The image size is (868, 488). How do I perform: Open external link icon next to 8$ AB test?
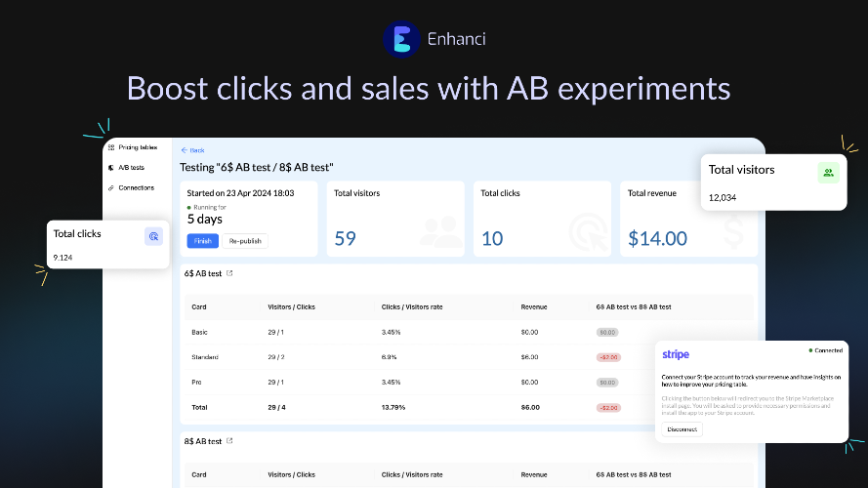tap(229, 440)
